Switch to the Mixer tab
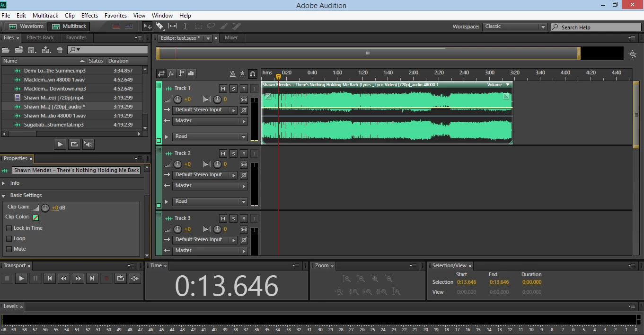This screenshot has width=644, height=335. tap(231, 37)
